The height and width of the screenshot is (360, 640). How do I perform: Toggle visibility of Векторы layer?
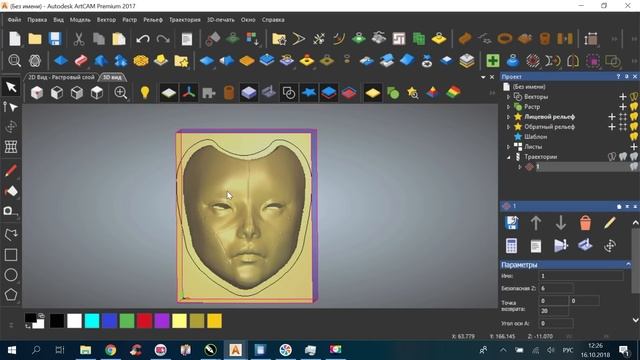634,97
